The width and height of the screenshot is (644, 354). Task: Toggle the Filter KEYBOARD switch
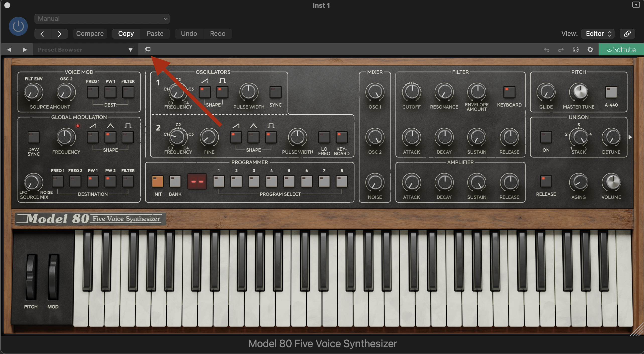pos(509,92)
